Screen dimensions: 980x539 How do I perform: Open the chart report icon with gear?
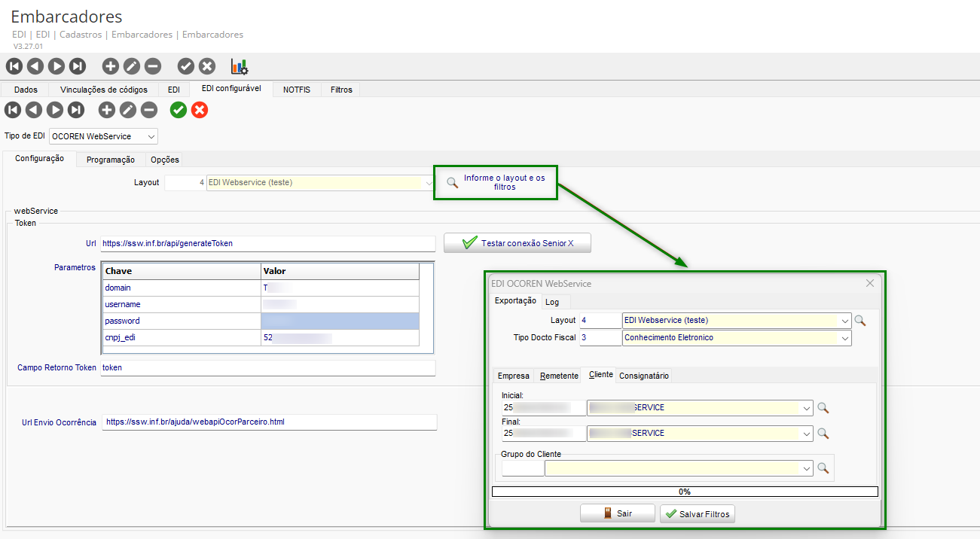click(240, 66)
